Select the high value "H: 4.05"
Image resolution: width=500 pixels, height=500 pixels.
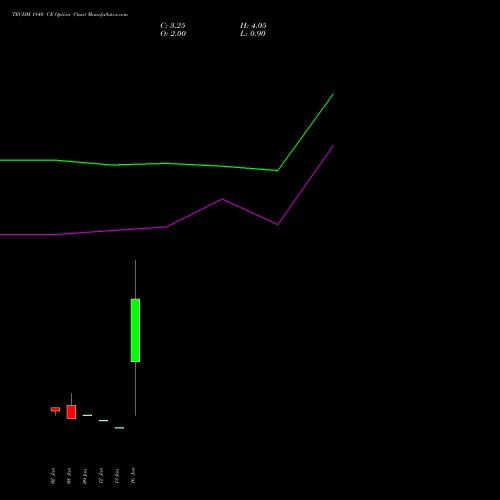point(253,25)
